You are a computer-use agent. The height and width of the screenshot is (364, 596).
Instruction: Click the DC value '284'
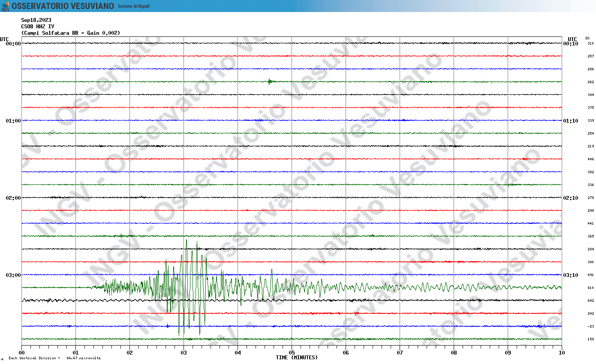tap(590, 249)
